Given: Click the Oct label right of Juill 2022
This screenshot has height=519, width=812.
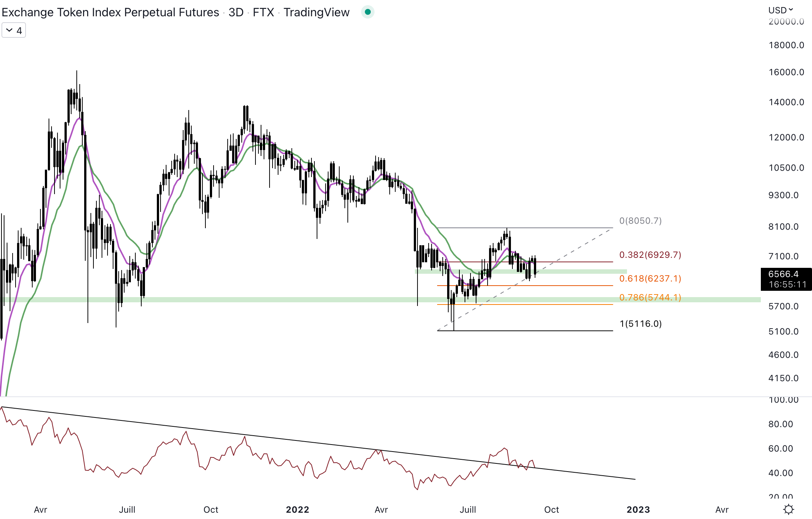Looking at the screenshot, I should pyautogui.click(x=551, y=510).
